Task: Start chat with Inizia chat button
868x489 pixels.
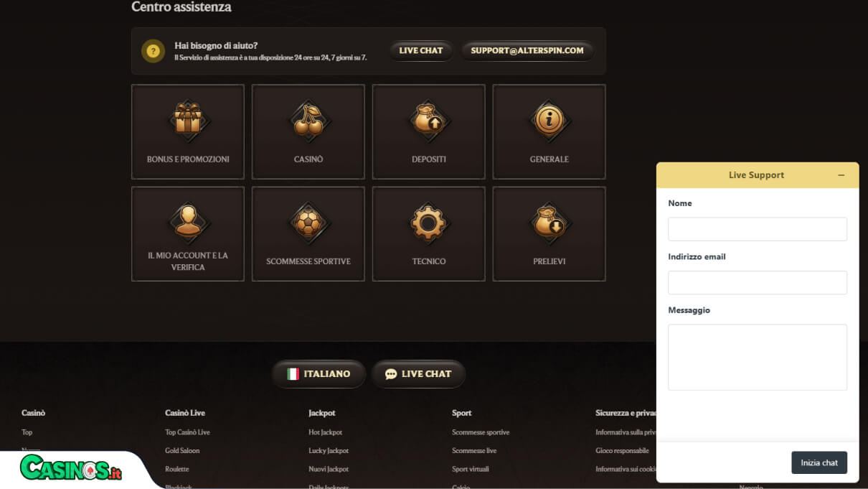Action: pyautogui.click(x=819, y=462)
